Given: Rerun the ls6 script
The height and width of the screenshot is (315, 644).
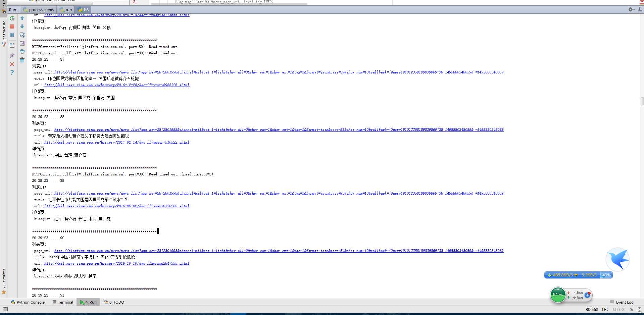Looking at the screenshot, I should 12,18.
